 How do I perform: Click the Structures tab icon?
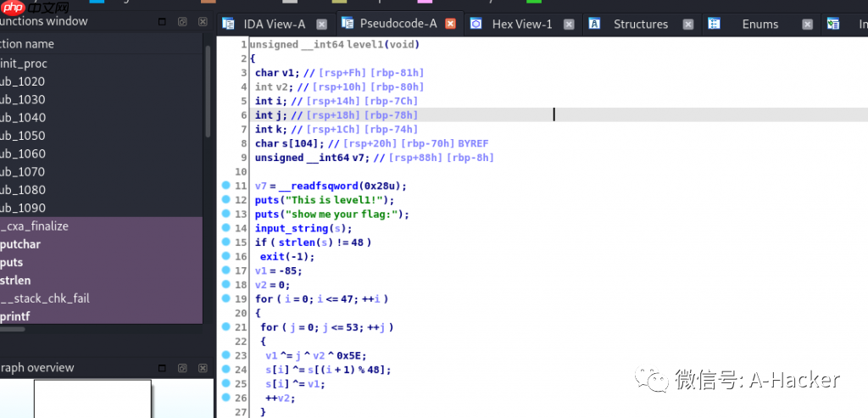(594, 23)
